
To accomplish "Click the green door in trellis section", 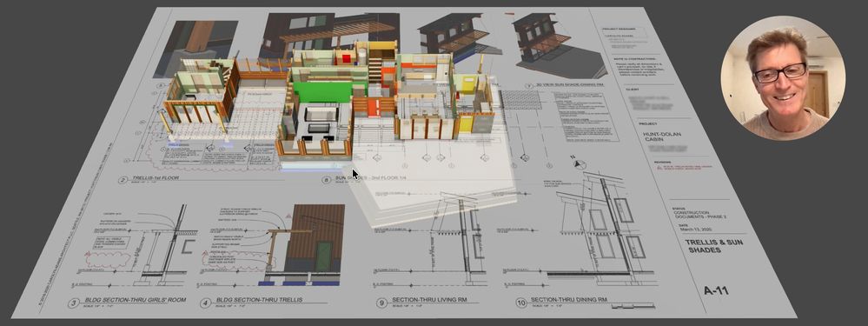I will point(324,256).
